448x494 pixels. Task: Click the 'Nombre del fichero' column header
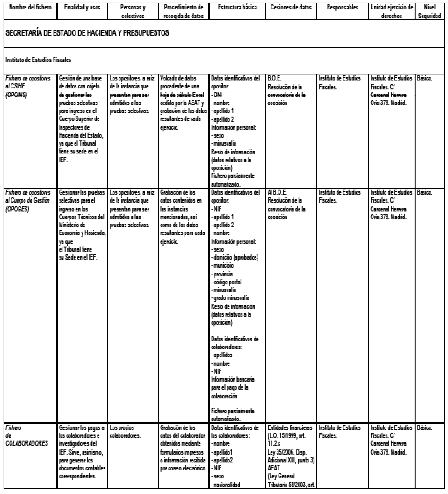(30, 11)
